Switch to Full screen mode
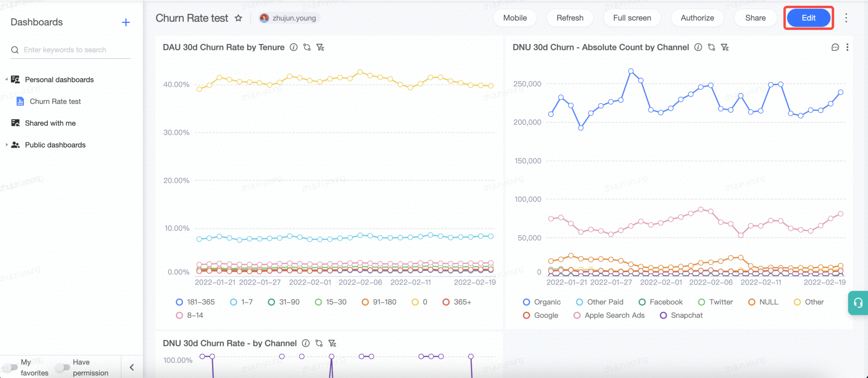Screen dimensions: 868x378 [x=632, y=18]
